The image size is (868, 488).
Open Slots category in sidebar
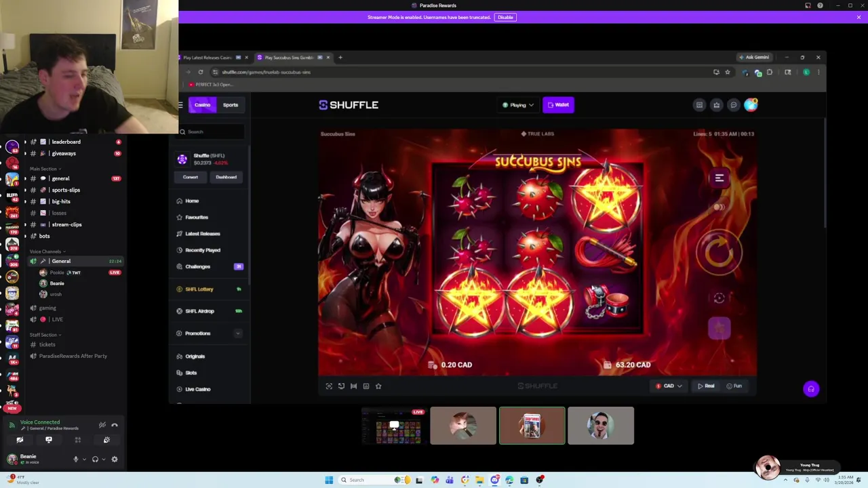click(191, 373)
